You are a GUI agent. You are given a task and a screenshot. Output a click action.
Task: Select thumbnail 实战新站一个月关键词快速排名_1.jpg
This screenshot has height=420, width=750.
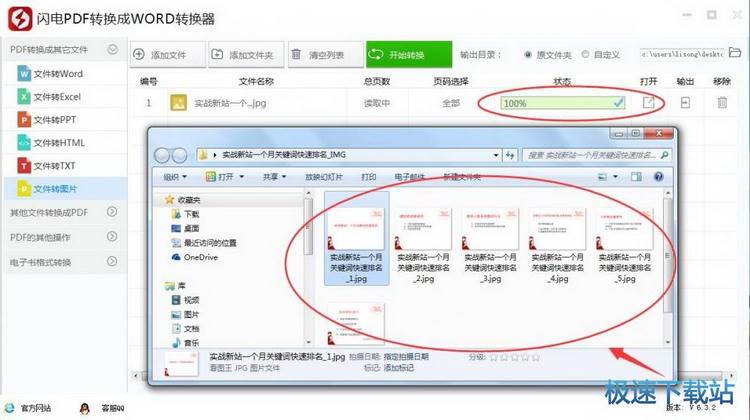click(x=356, y=238)
